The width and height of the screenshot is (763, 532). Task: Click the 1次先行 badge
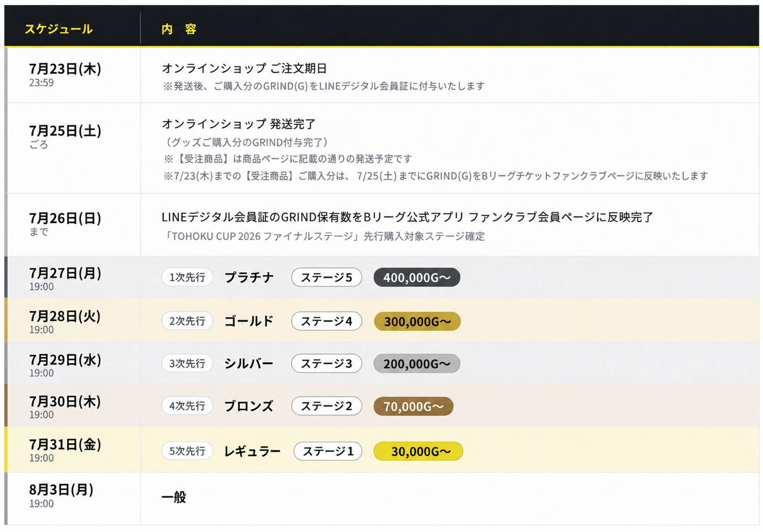(187, 277)
